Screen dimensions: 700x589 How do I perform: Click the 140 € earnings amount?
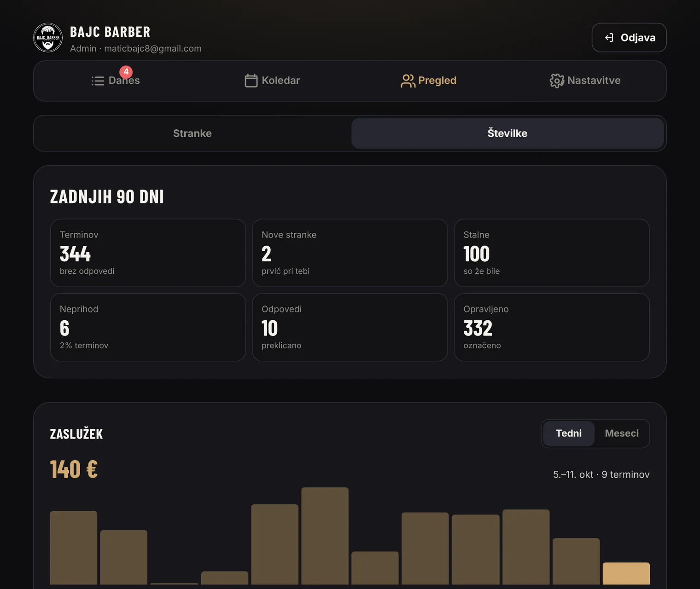tap(74, 469)
